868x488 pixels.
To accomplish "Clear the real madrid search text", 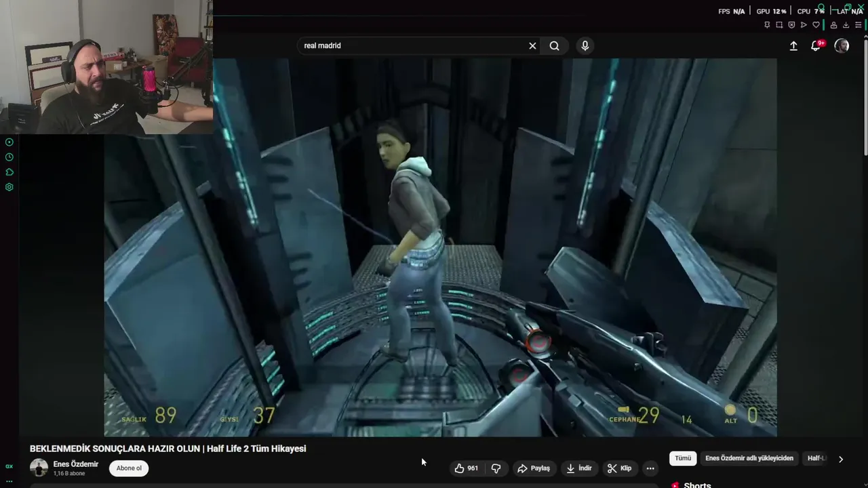I will click(x=532, y=45).
